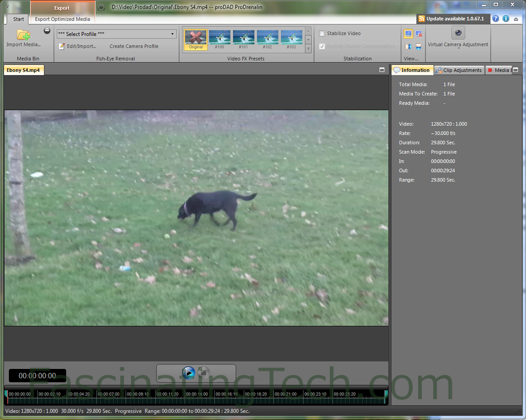Screen dimensions: 526x420
Task: Click the video preview frame of the dog
Action: (196, 218)
